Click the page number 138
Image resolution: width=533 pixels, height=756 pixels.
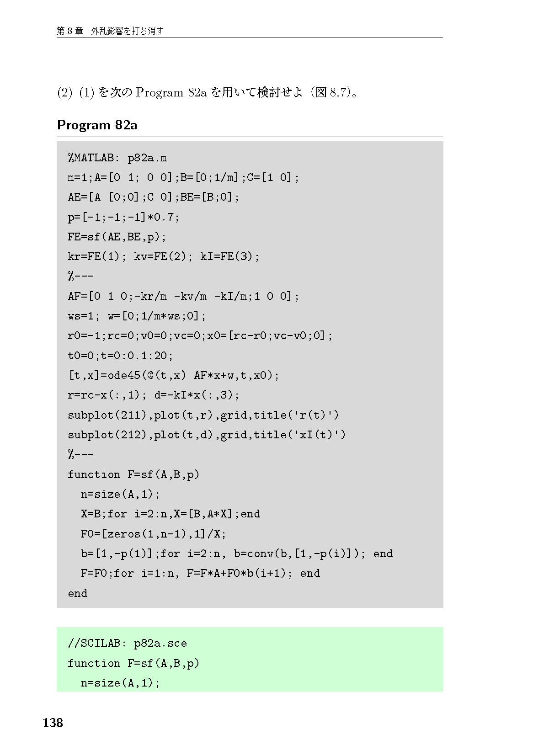click(53, 723)
